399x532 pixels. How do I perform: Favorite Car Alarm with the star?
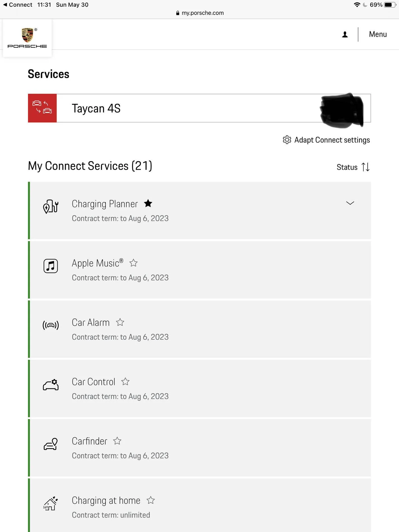pos(120,322)
